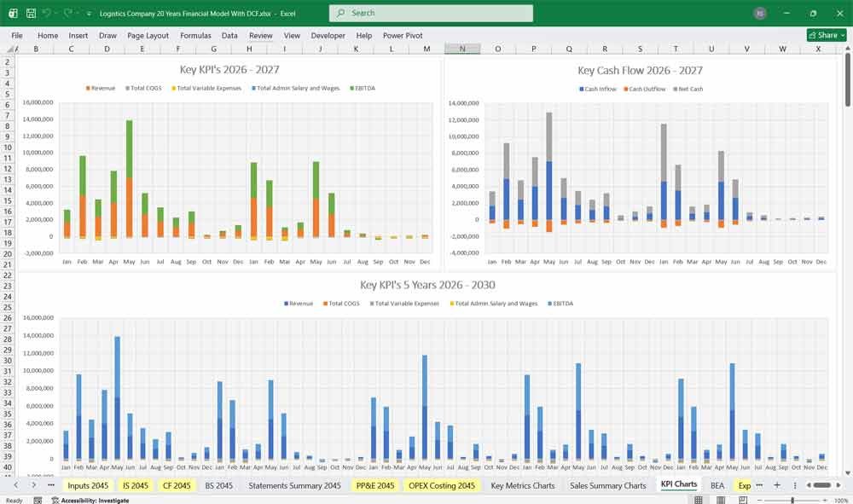Click the sheet tabs ellipsis left of Inputs 2045
The height and width of the screenshot is (504, 853).
[51, 485]
